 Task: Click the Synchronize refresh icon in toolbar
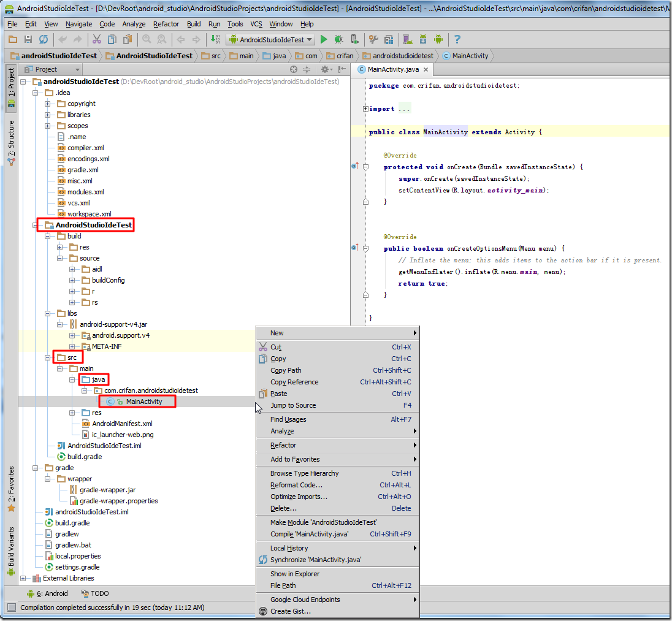(x=44, y=39)
